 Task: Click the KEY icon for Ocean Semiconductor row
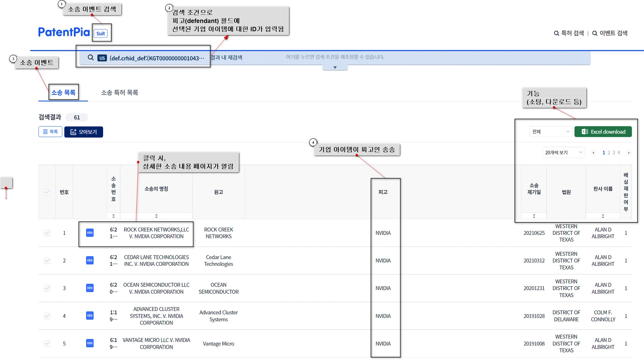coord(90,288)
